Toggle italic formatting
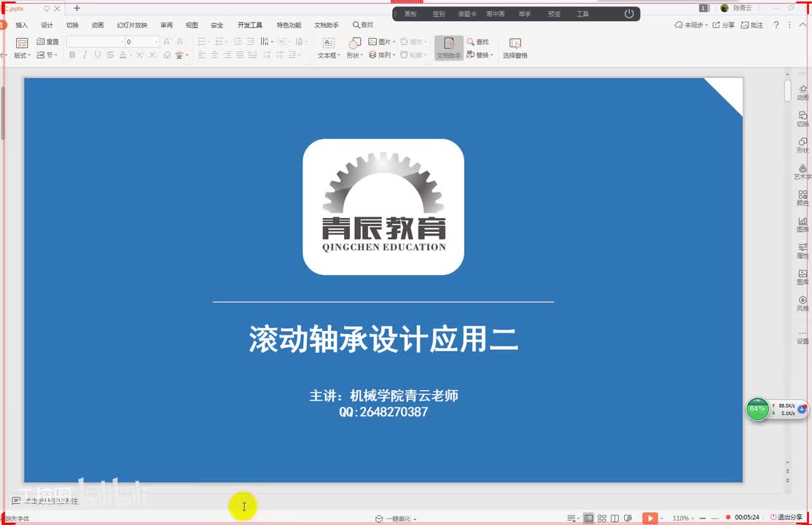Viewport: 812px width, 525px height. 85,55
